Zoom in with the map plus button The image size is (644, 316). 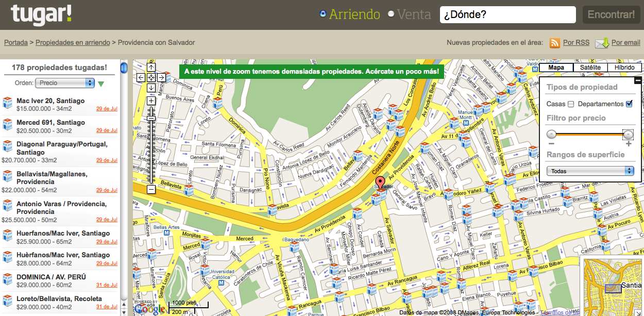(x=151, y=101)
